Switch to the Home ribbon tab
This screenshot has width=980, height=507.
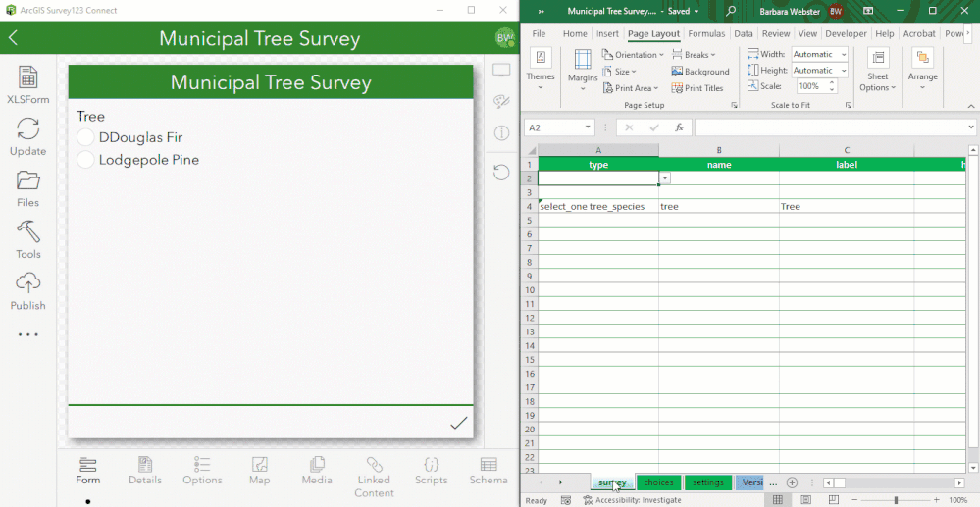(575, 33)
